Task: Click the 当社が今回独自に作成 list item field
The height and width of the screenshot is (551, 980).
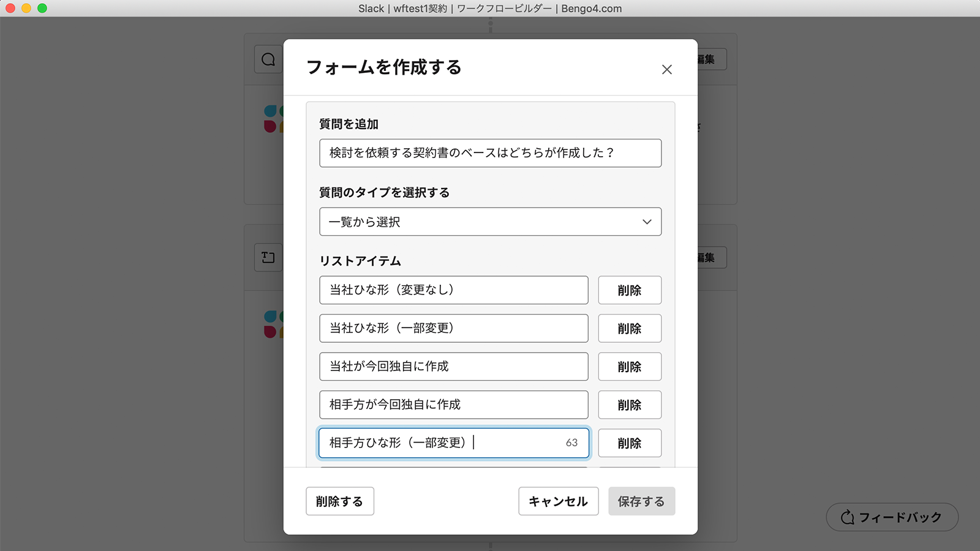Action: coord(453,367)
